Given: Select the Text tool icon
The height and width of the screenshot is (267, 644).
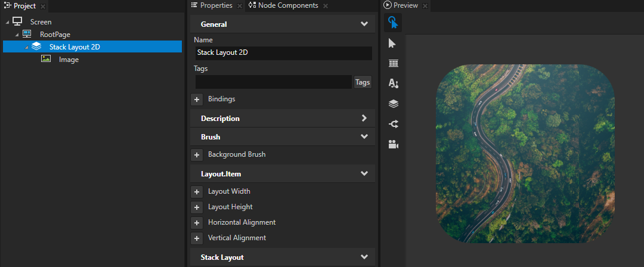Looking at the screenshot, I should coord(393,83).
